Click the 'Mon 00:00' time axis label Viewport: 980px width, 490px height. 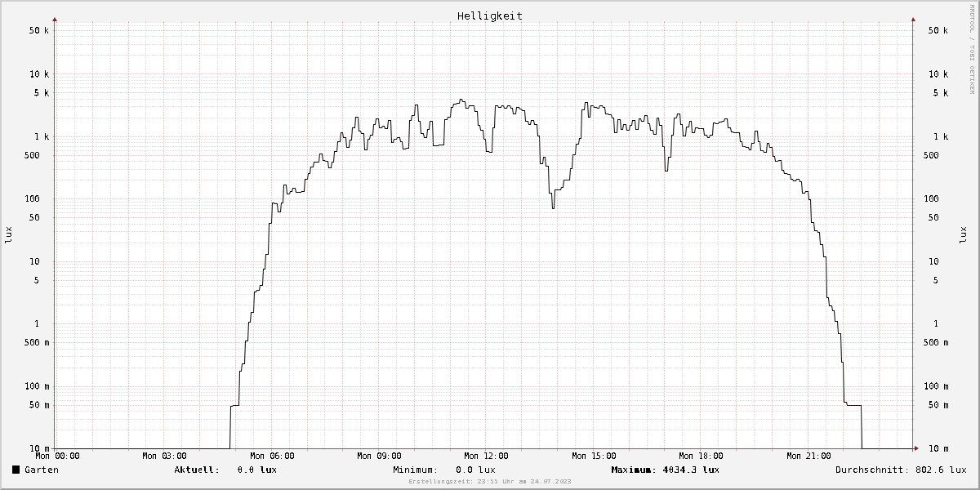point(57,456)
